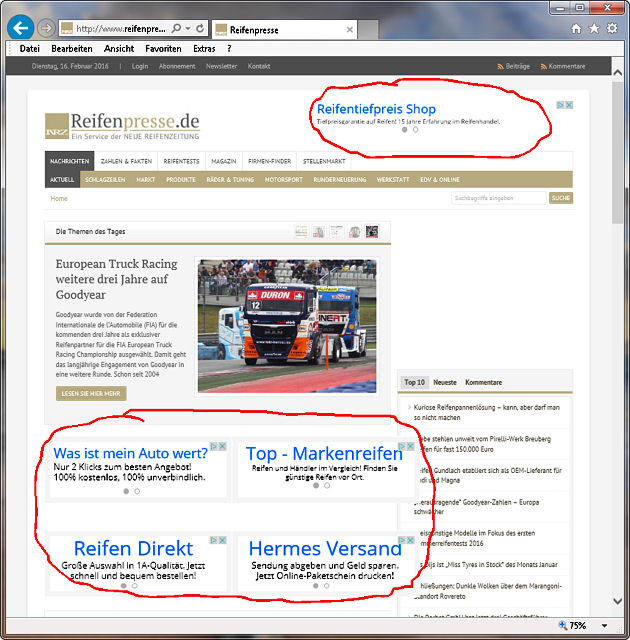
Task: Open the 75% zoom level dropdown
Action: 604,626
